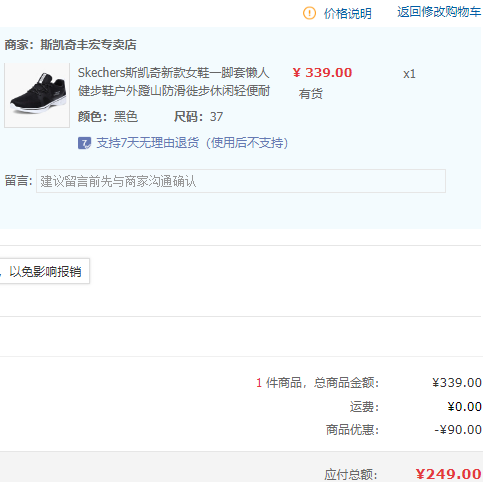
Task: Click the 以免影响报销 tooltip box
Action: click(45, 271)
